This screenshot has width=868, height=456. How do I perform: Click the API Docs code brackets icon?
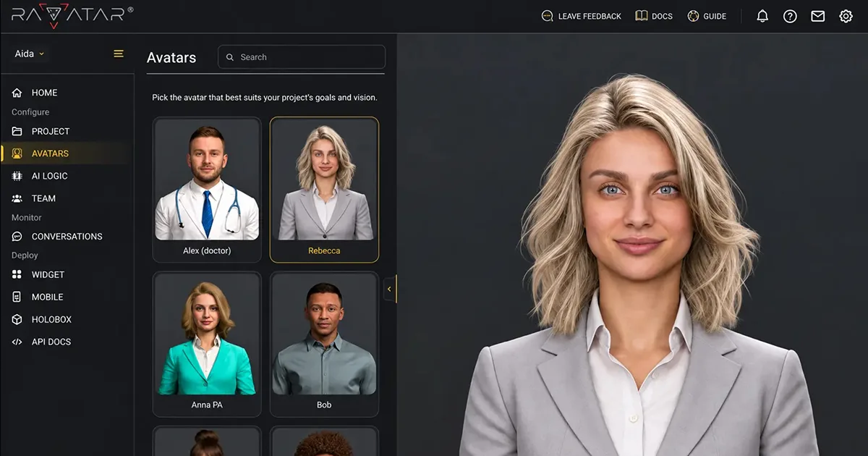pos(17,342)
